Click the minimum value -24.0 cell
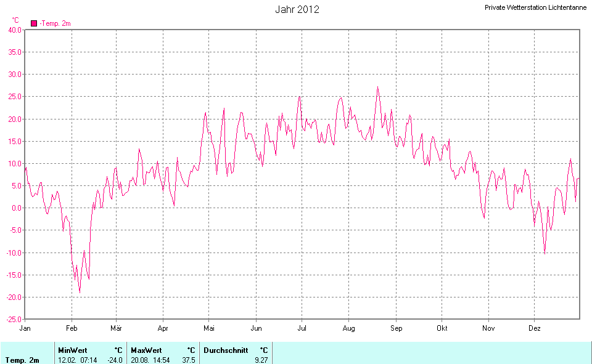This screenshot has width=592, height=364. click(115, 360)
